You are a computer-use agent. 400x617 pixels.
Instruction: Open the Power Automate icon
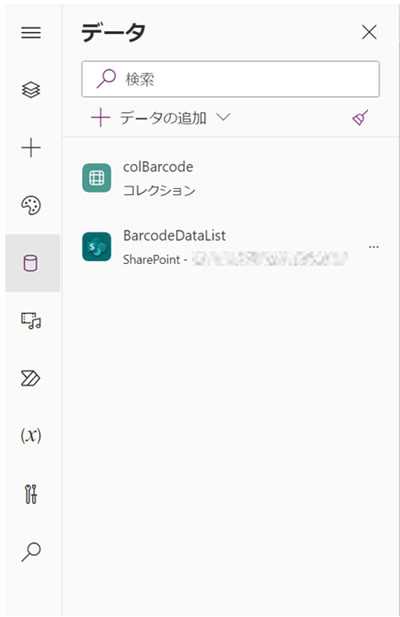[x=31, y=378]
